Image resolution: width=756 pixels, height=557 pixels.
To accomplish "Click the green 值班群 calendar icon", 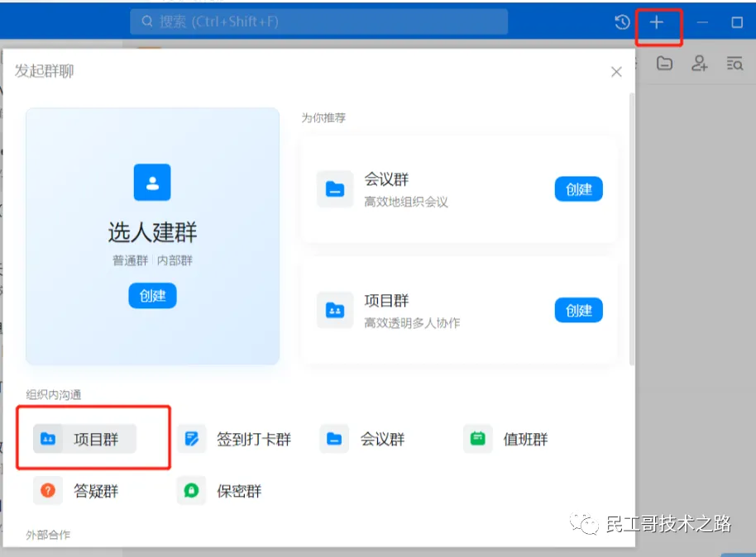I will tap(478, 439).
